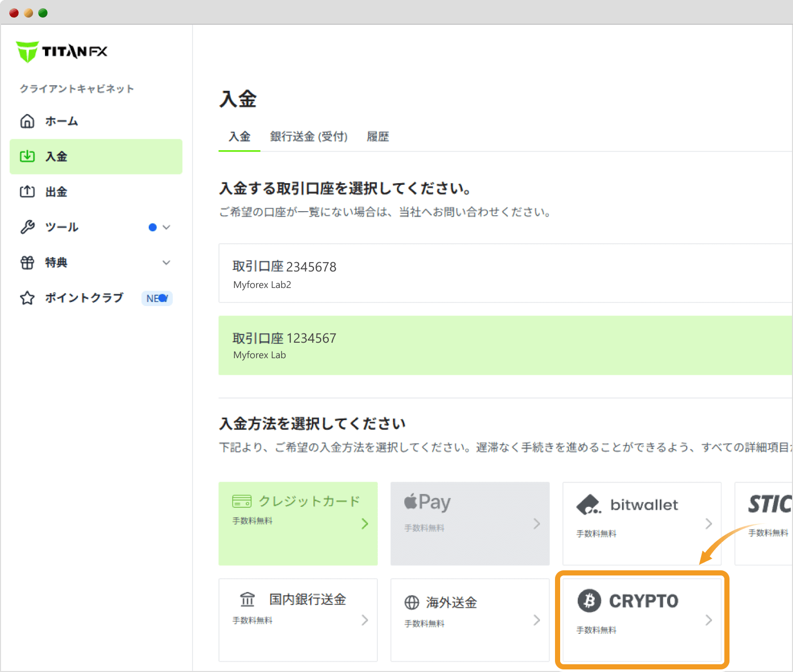This screenshot has width=793, height=672.
Task: Open the bitwallet tile arrow chevron
Action: (x=708, y=523)
